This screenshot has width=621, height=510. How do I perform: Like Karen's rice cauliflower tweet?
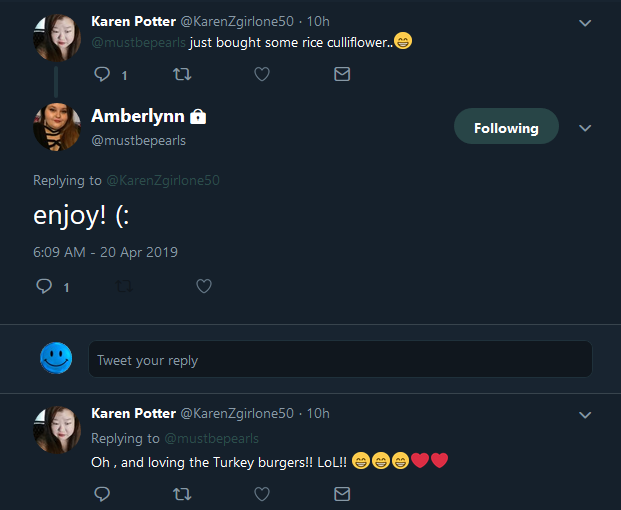coord(262,74)
